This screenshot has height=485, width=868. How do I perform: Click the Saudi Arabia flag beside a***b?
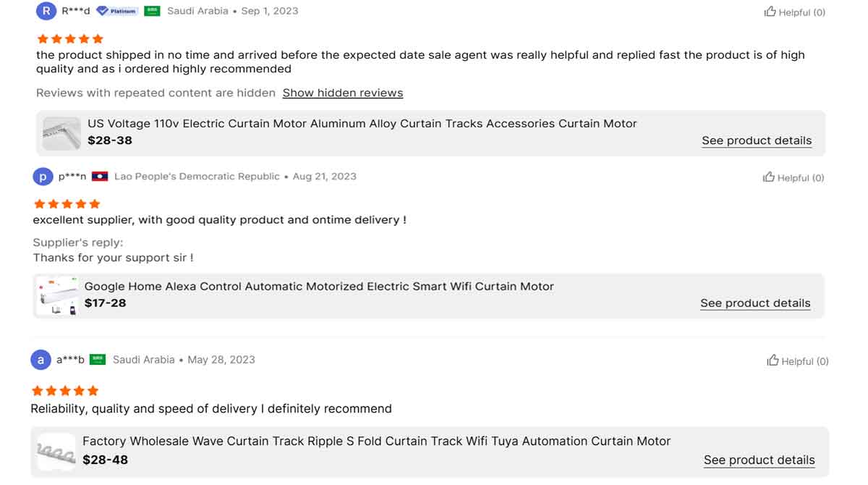tap(98, 360)
